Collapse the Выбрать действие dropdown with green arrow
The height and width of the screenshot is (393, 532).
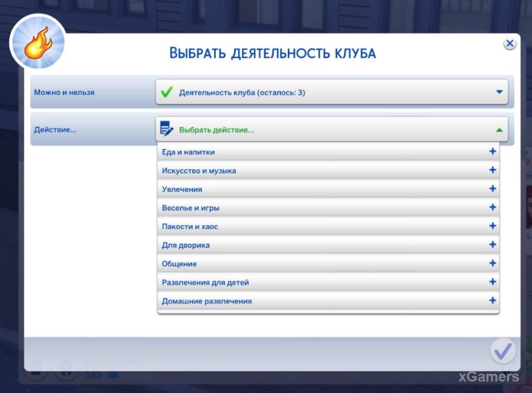point(499,129)
